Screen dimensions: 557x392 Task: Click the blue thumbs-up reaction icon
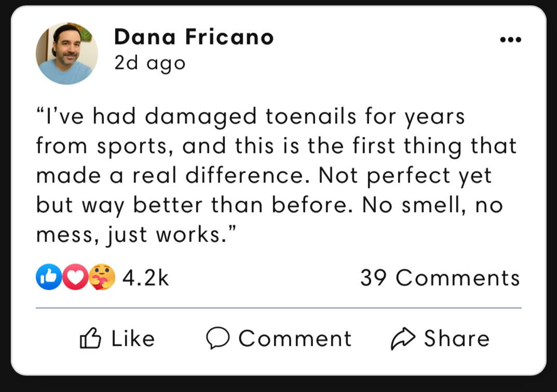click(x=48, y=277)
